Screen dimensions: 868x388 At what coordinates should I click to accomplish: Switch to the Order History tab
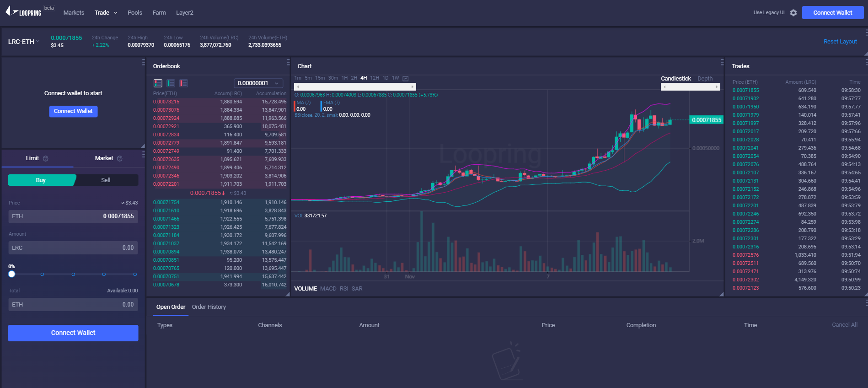(209, 307)
